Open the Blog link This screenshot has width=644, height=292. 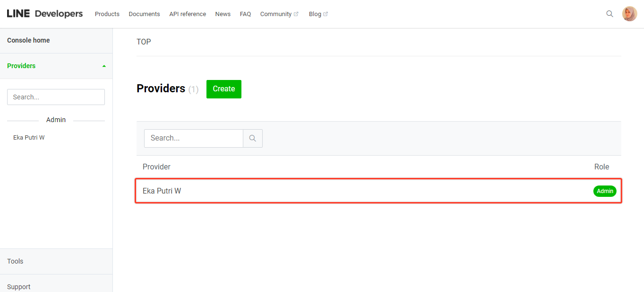[x=315, y=14]
